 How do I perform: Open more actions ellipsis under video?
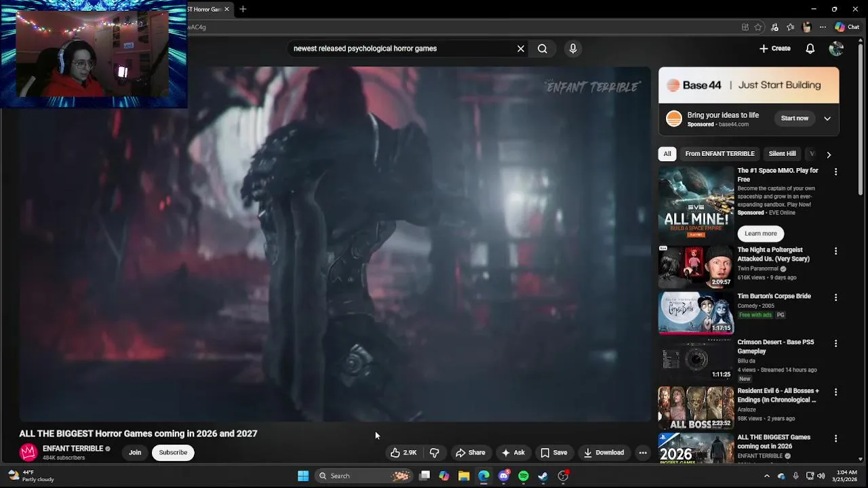click(643, 453)
